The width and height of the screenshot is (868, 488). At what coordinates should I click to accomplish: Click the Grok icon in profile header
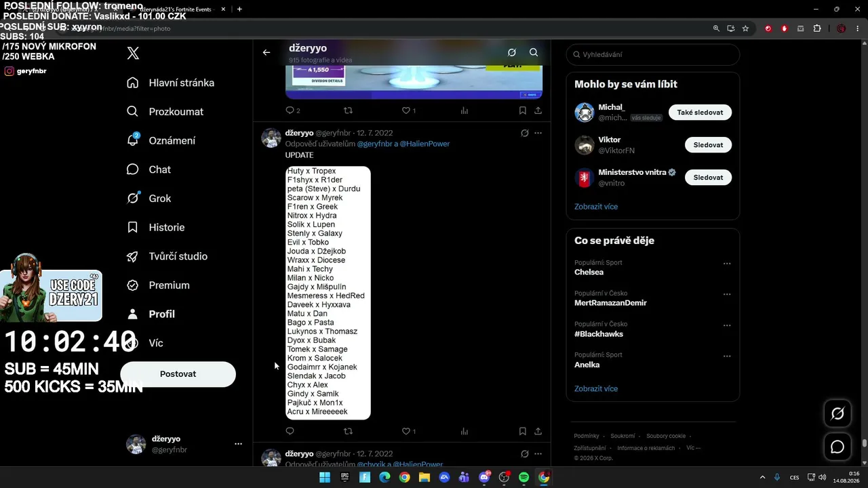512,52
